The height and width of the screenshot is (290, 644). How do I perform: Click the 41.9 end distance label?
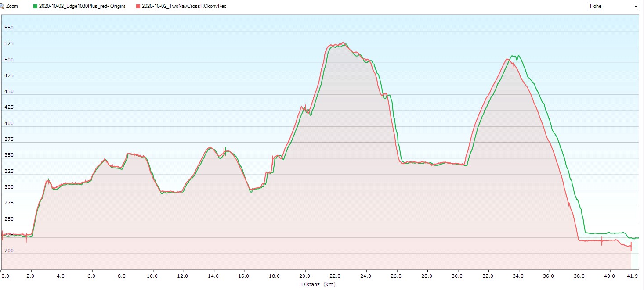click(632, 276)
